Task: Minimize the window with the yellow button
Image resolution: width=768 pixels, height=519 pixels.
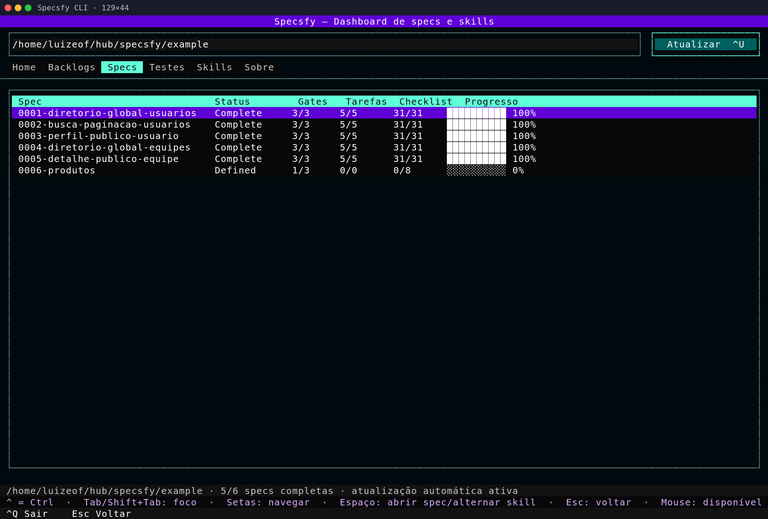Action: tap(18, 8)
